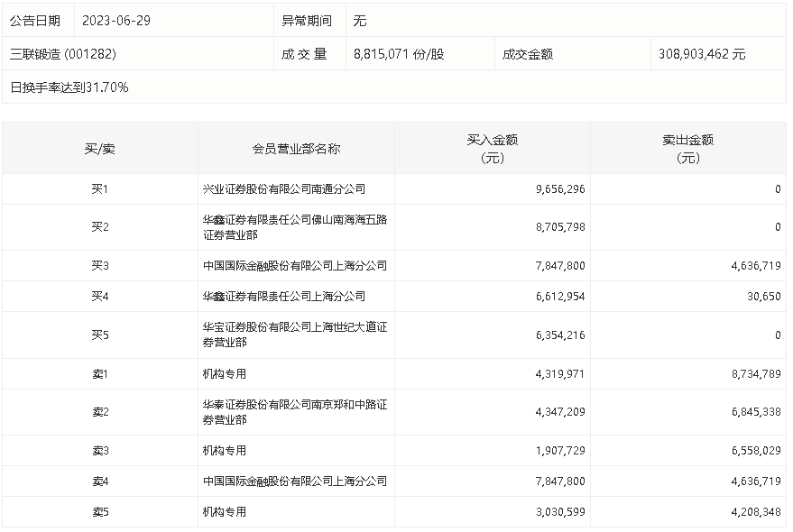Select sell amount 6,845,338

point(756,412)
